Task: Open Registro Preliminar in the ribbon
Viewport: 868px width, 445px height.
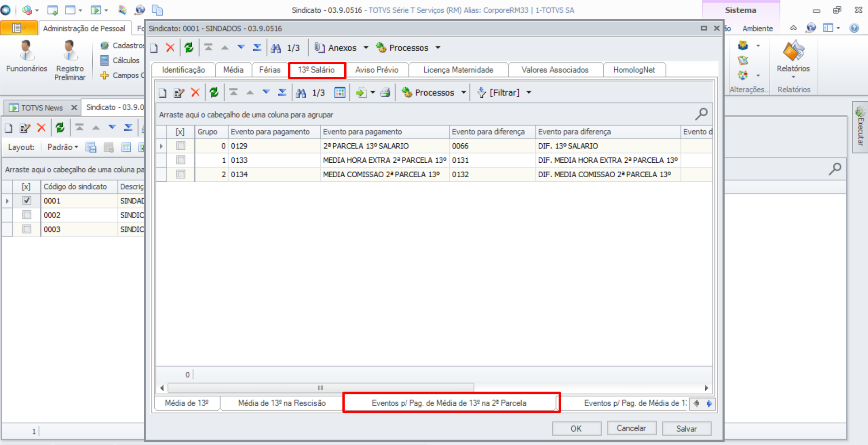Action: [x=70, y=60]
